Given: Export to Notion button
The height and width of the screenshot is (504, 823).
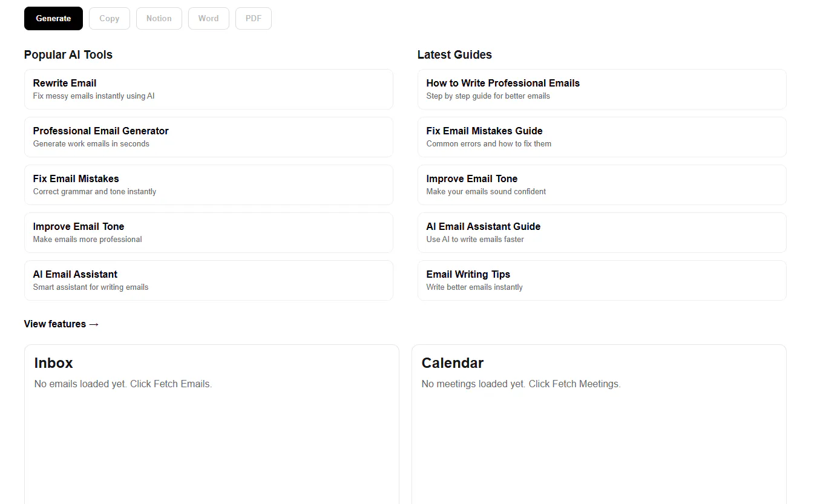Looking at the screenshot, I should pos(159,18).
